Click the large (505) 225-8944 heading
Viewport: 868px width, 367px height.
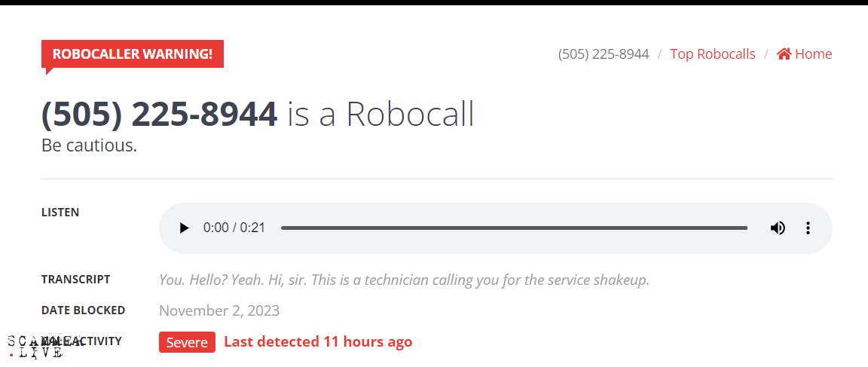[x=160, y=115]
